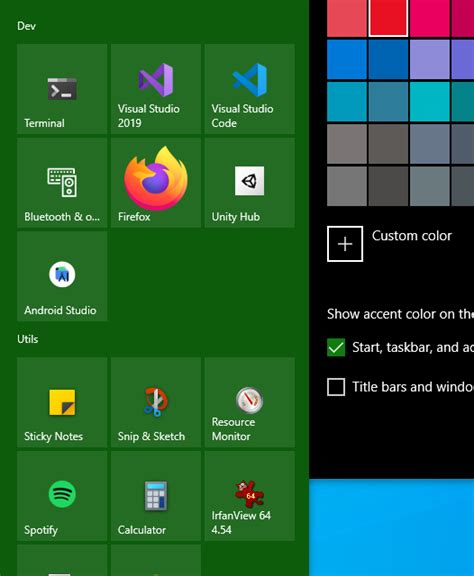Open the Terminal tile
Viewport: 474px width, 576px height.
62,89
